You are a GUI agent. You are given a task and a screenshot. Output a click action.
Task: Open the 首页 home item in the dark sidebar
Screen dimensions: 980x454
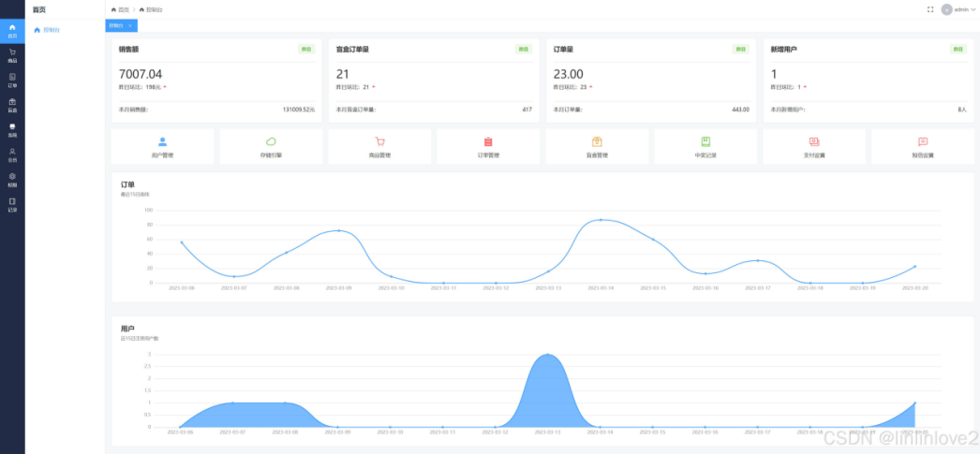[12, 31]
